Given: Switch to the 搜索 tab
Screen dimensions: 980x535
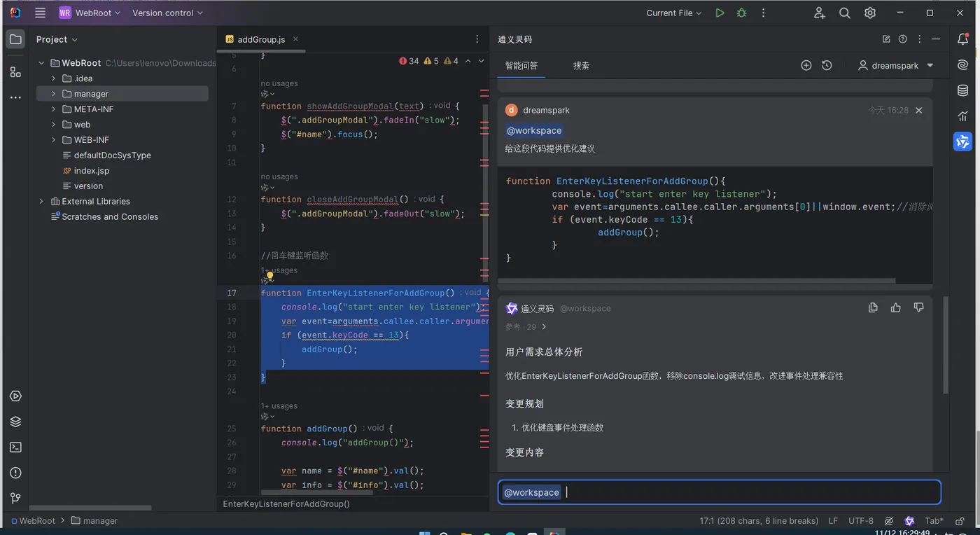Looking at the screenshot, I should [x=581, y=65].
